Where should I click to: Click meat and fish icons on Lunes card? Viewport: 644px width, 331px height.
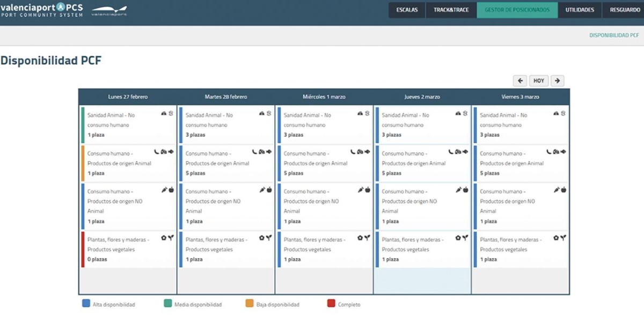[164, 152]
